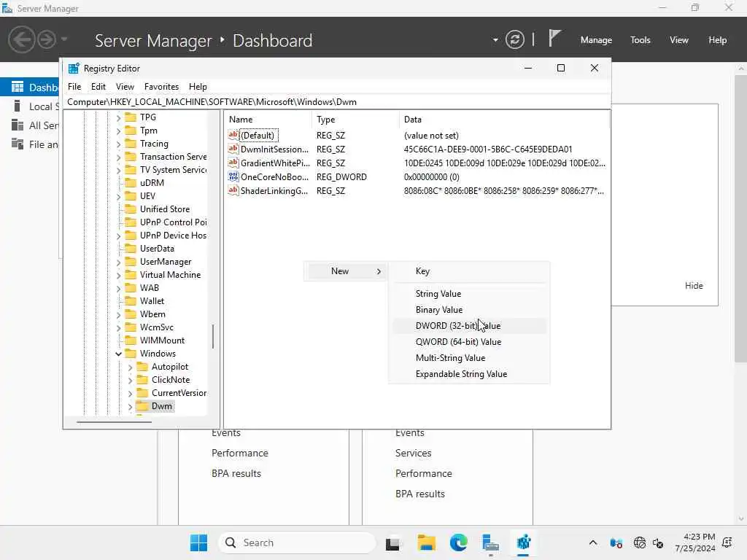This screenshot has width=747, height=560.
Task: Click the registry tree vertical scrollbar thumb
Action: (213, 336)
